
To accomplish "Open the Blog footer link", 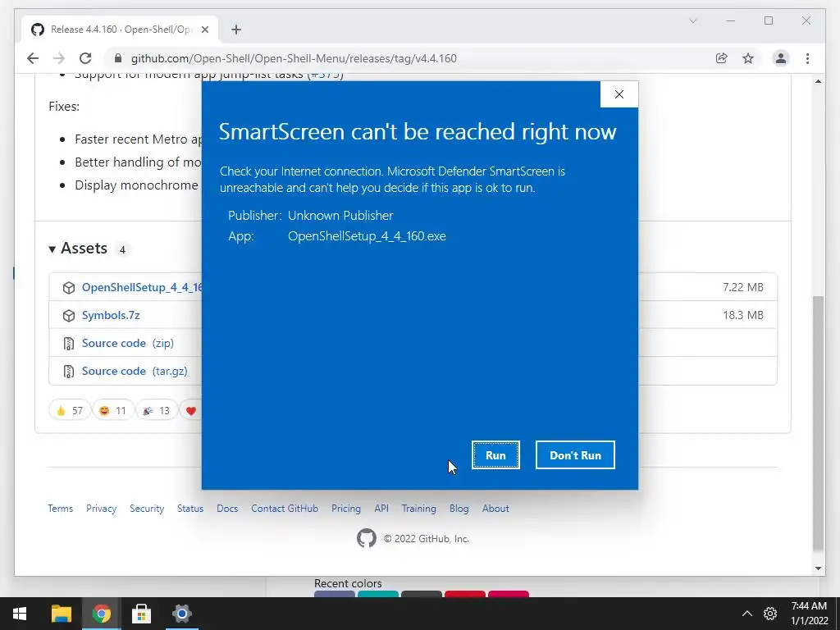I will click(459, 509).
